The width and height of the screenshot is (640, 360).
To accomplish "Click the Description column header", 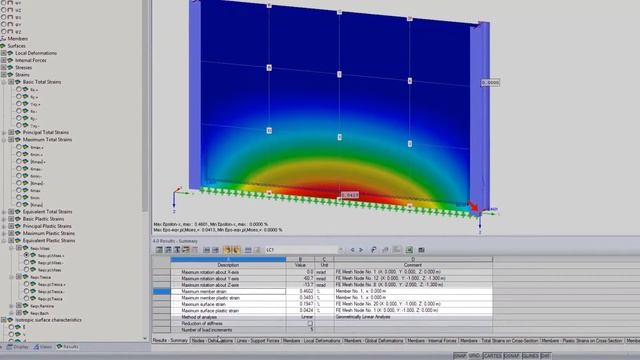I will [x=228, y=265].
